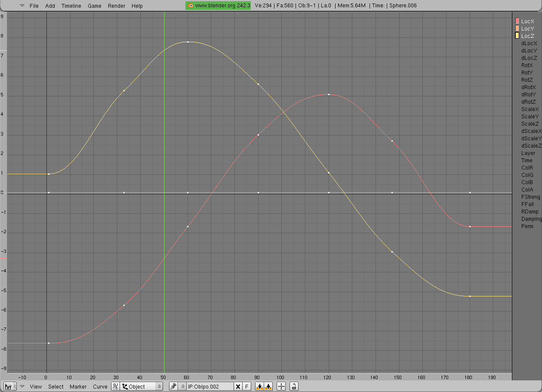The height and width of the screenshot is (392, 542).
Task: Select the FFall channel
Action: pyautogui.click(x=527, y=204)
